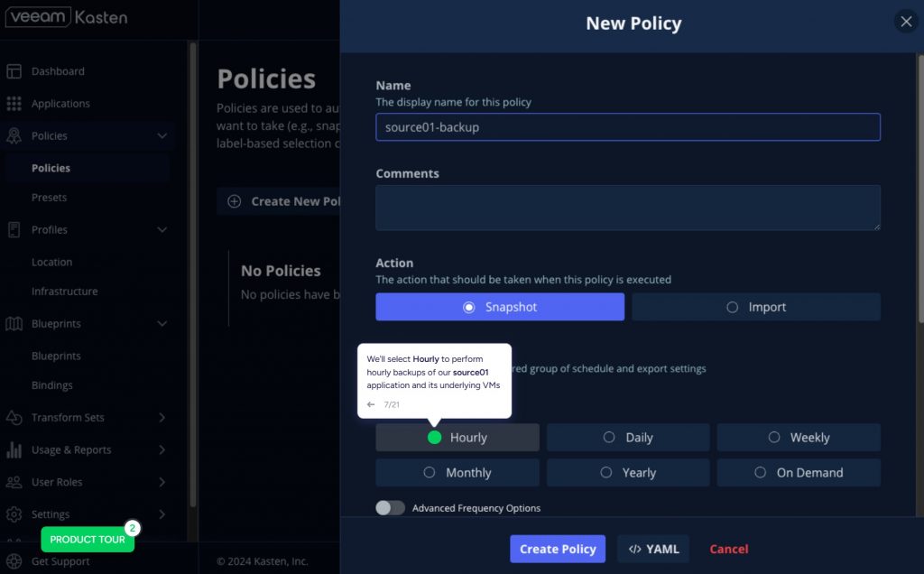The width and height of the screenshot is (924, 574).
Task: Collapse the Policies sidebar section
Action: [162, 136]
